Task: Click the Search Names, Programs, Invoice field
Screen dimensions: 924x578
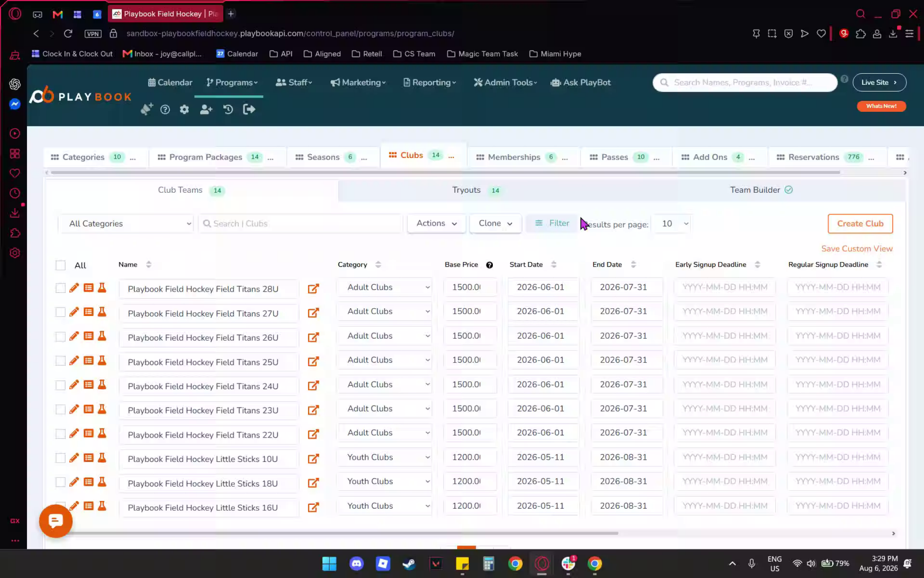Action: (745, 82)
